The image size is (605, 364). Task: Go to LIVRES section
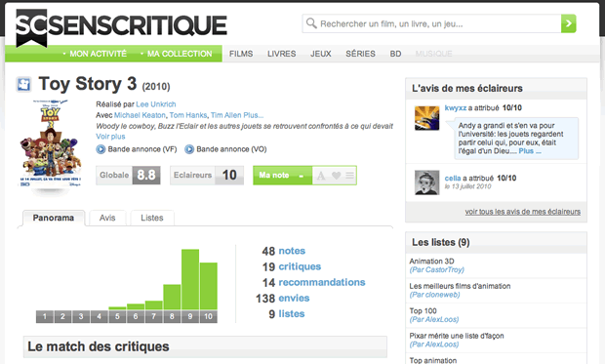(282, 54)
